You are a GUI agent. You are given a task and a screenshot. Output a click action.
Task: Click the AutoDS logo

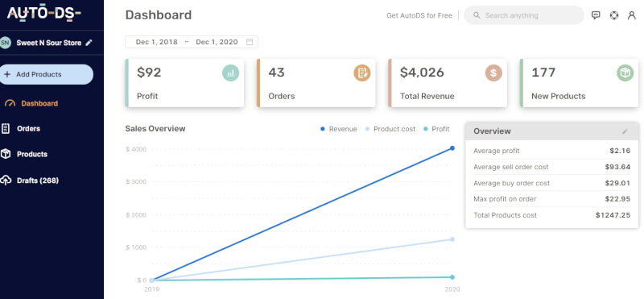point(43,14)
